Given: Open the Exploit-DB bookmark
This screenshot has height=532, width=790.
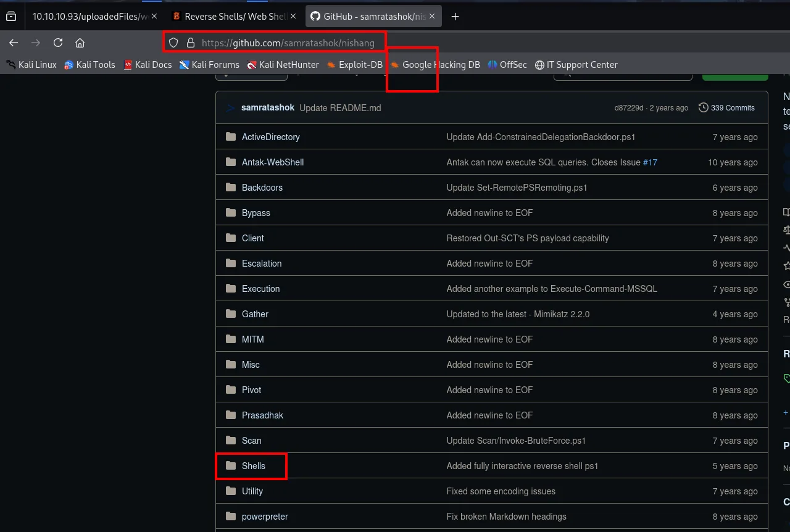Looking at the screenshot, I should pos(354,64).
